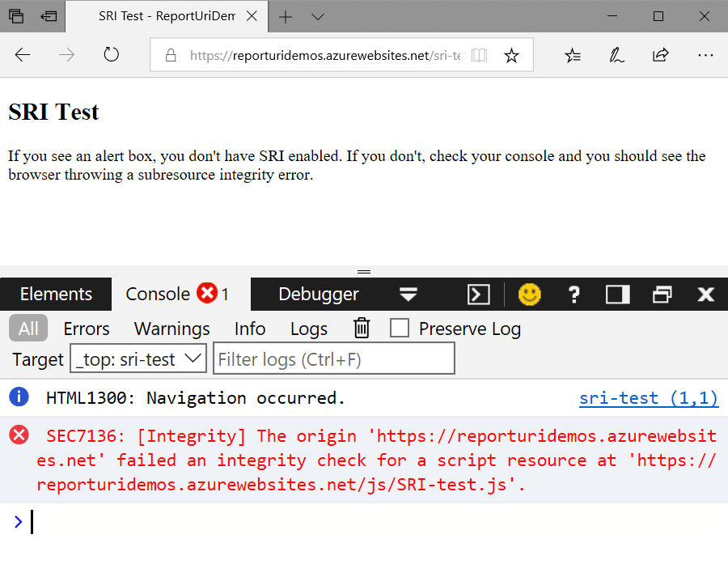Minimize the browser window

pos(612,16)
